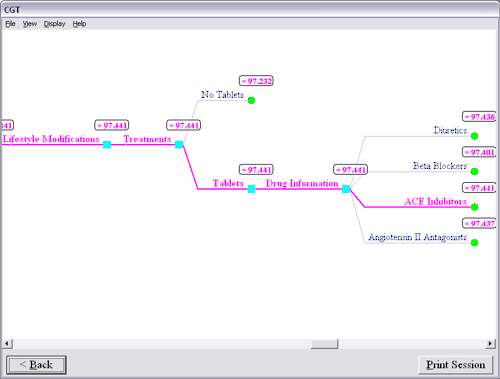Click the 97.401 value above Beta Blockers
500x379 pixels.
point(479,152)
